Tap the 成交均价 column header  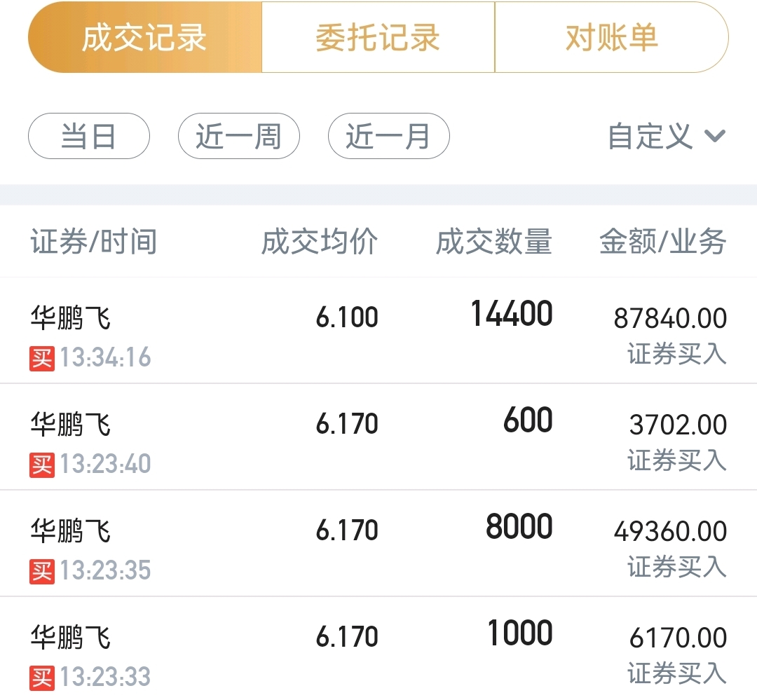pos(320,241)
